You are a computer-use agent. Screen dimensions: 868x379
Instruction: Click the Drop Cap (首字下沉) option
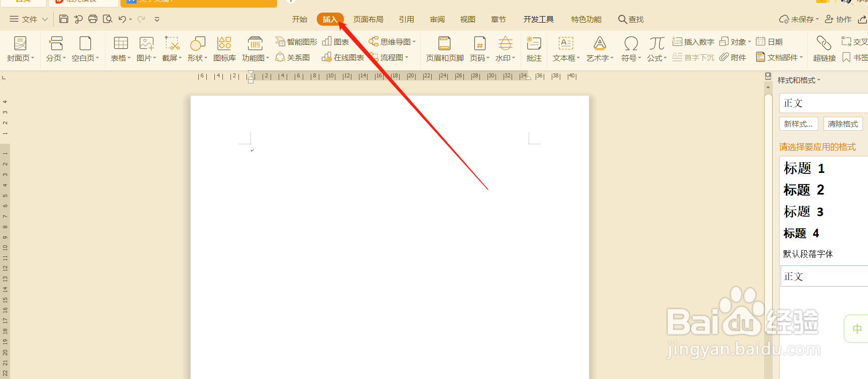coord(693,57)
